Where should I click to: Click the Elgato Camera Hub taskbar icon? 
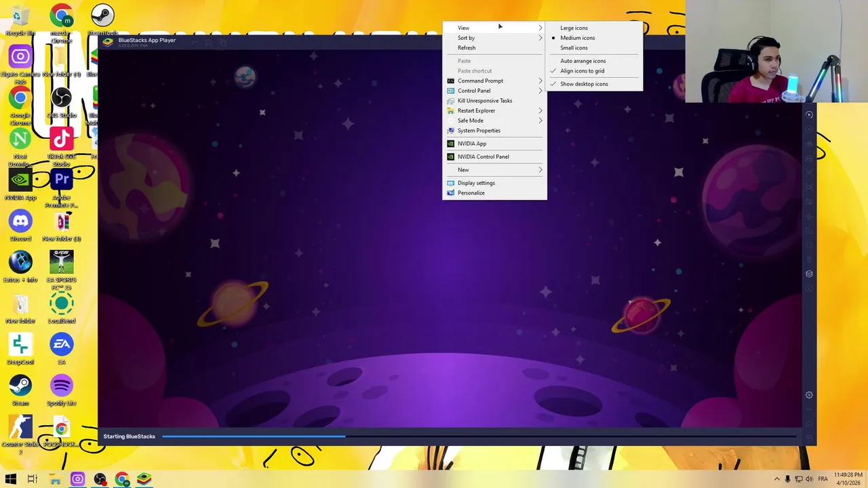click(77, 479)
